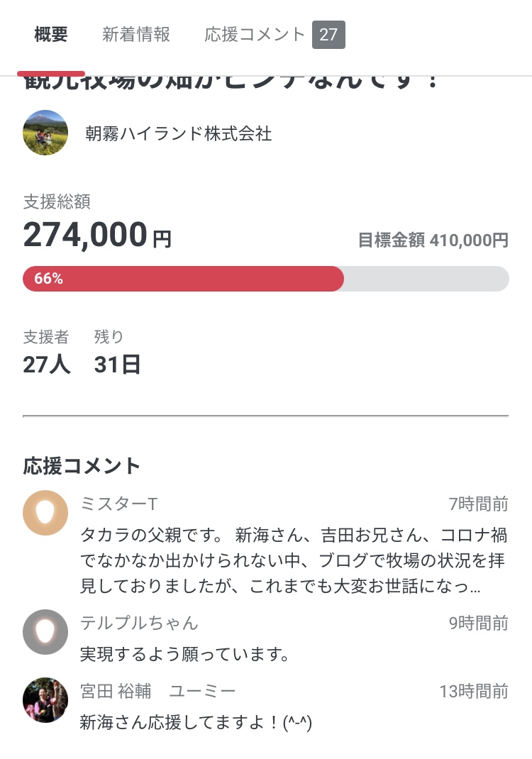Tap the 274,000円 total support amount
Screen dimensions: 532x759
coord(97,236)
